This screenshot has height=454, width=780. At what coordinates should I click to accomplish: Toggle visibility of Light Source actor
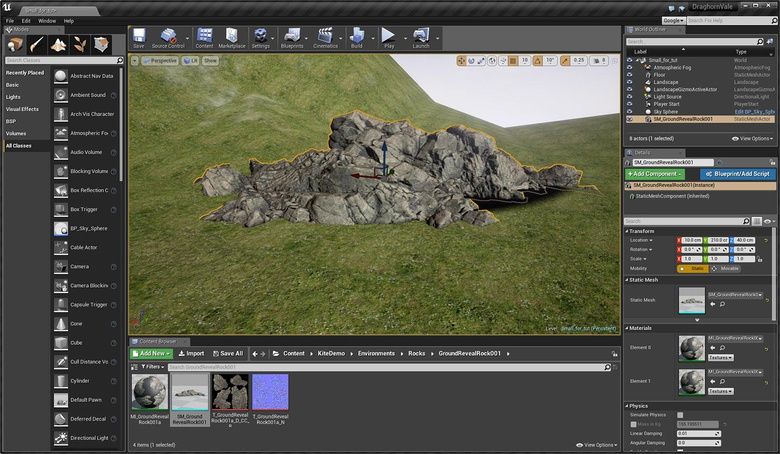click(x=629, y=96)
